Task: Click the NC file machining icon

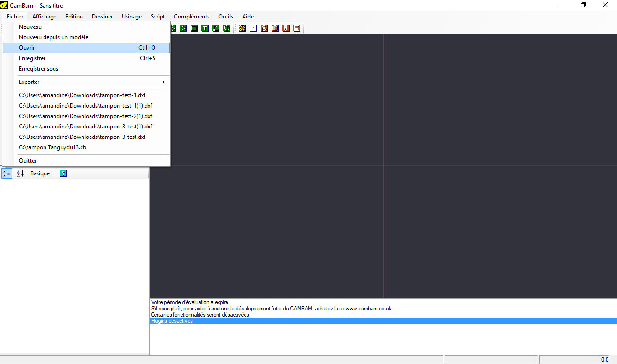Action: tap(297, 28)
